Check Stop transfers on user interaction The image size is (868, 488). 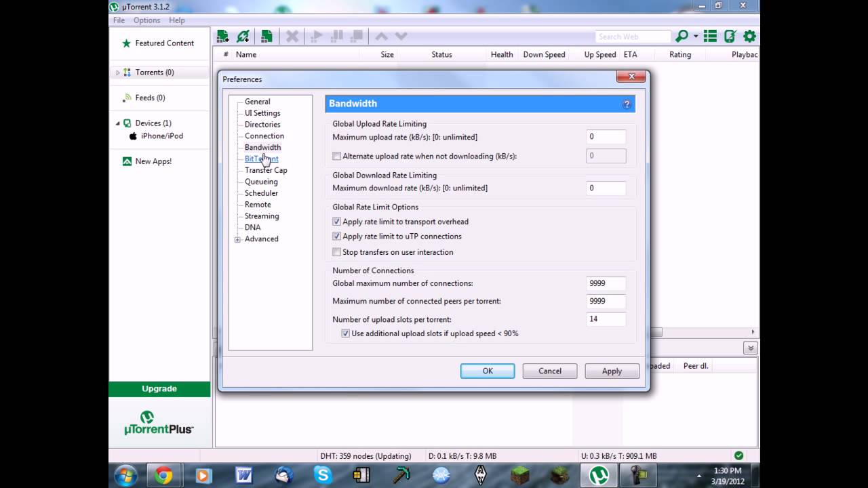(337, 252)
